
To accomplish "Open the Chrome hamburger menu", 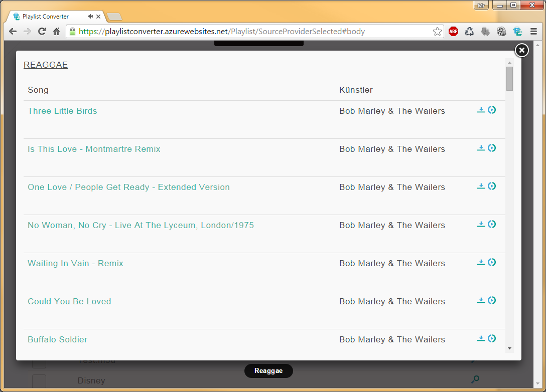I will pyautogui.click(x=533, y=32).
